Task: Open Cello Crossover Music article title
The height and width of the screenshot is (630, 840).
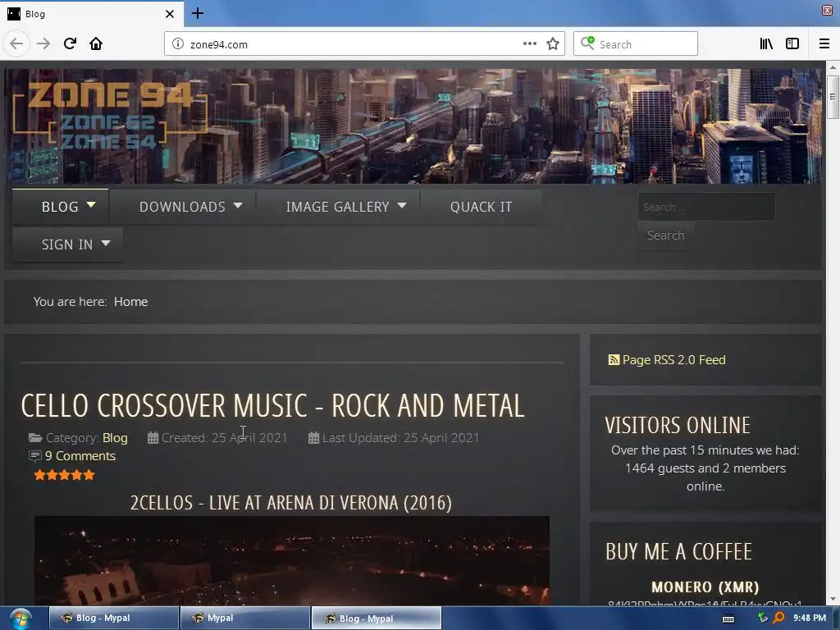Action: pos(272,405)
